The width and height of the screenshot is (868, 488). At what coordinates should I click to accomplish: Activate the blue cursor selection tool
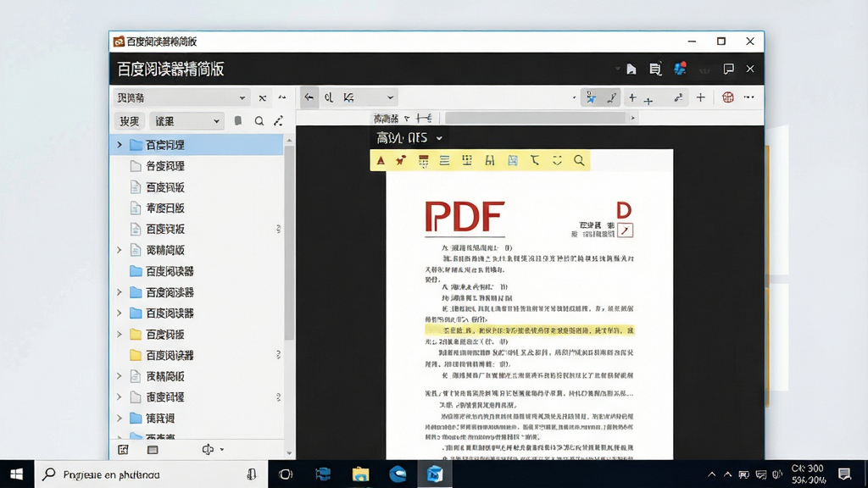591,97
